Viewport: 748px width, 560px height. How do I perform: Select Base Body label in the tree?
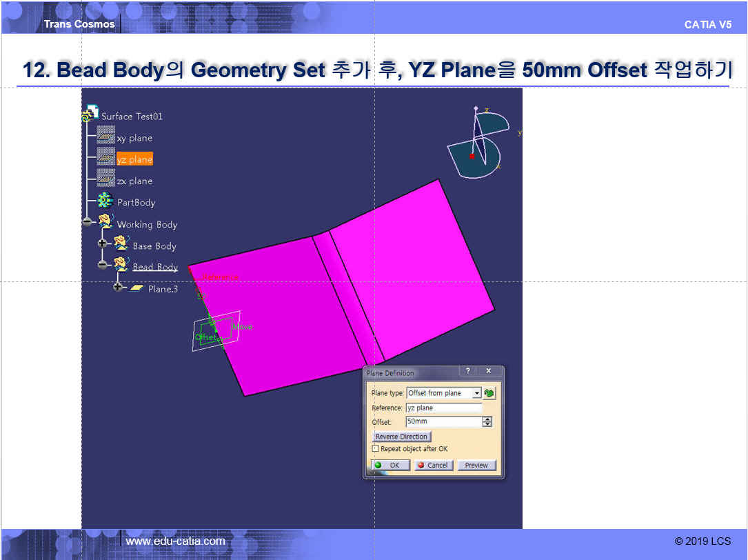(154, 246)
